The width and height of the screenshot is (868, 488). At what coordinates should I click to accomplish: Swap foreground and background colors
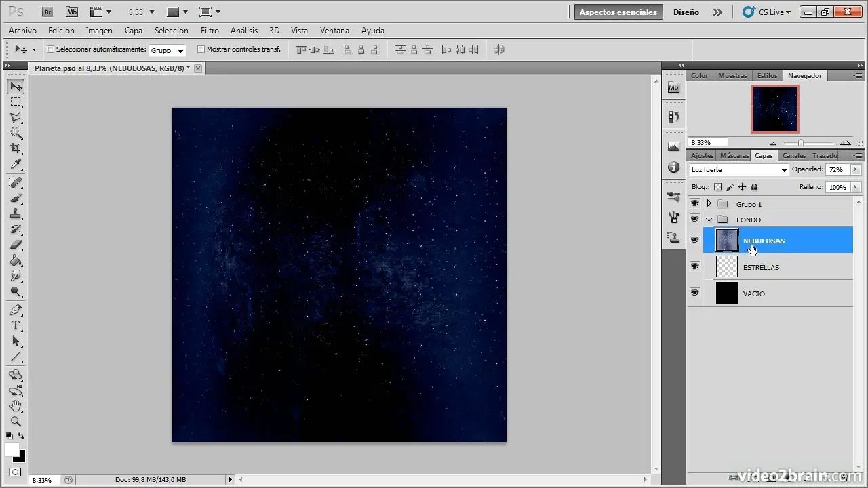point(22,436)
